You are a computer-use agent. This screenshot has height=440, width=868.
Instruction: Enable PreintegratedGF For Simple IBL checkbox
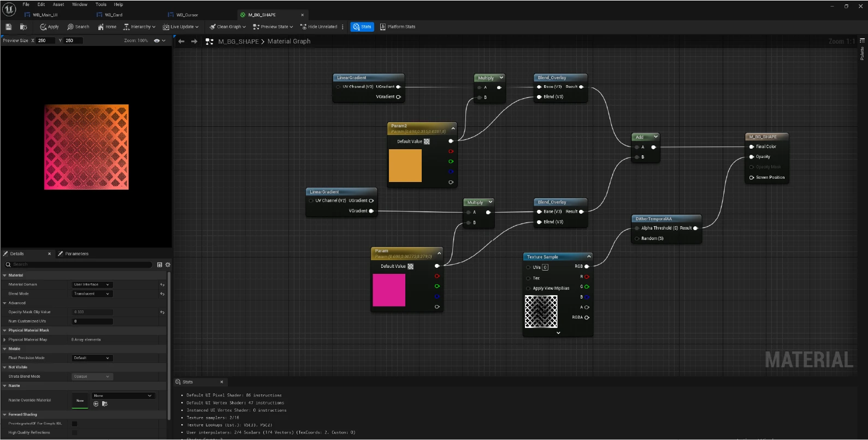tap(74, 424)
